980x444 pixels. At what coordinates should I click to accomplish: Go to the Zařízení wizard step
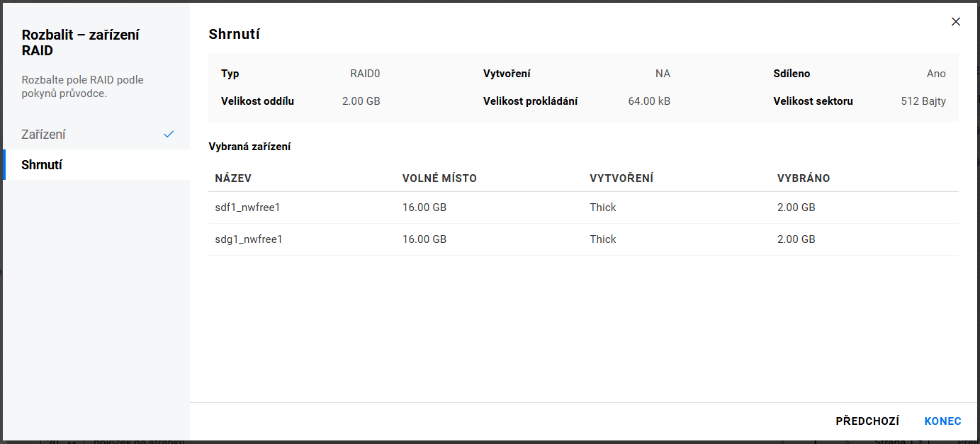44,135
